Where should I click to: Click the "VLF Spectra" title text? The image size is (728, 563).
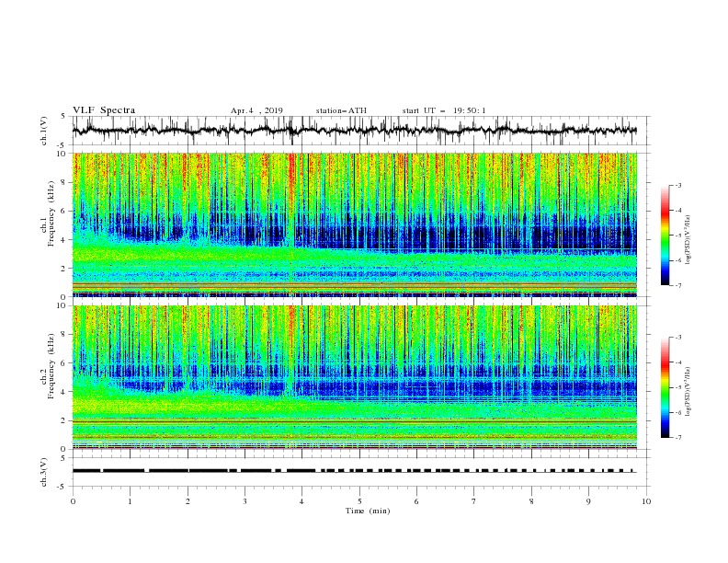(x=104, y=110)
